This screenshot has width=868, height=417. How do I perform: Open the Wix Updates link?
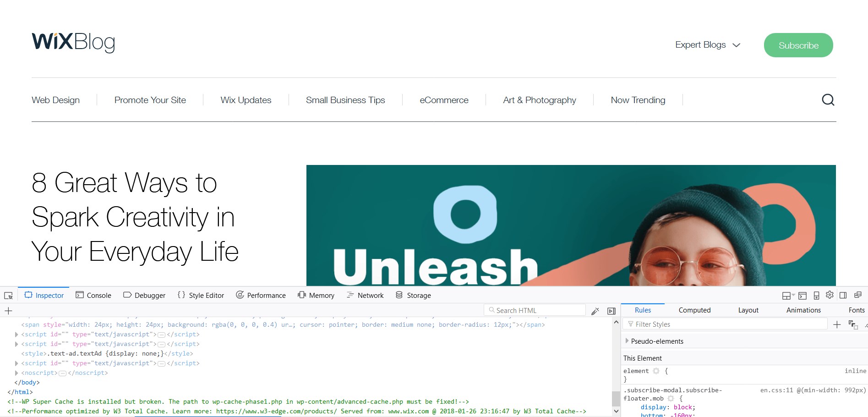(246, 100)
